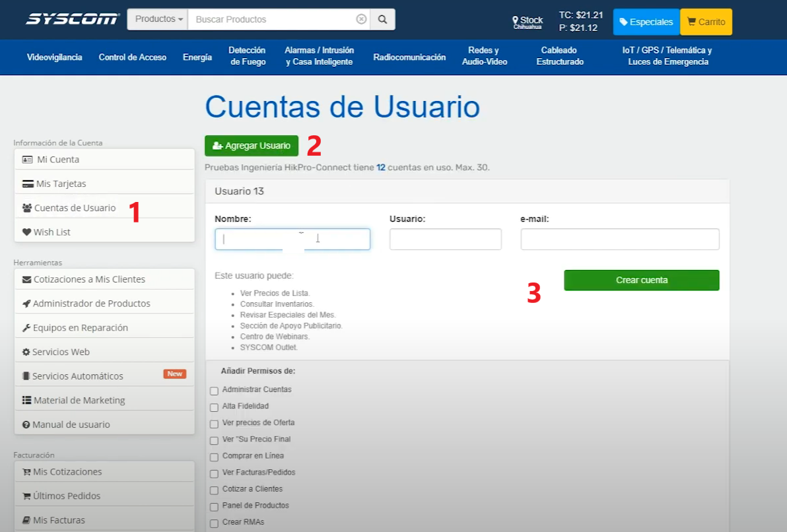This screenshot has height=532, width=787.
Task: Click the Crear cuenta button
Action: pyautogui.click(x=642, y=280)
